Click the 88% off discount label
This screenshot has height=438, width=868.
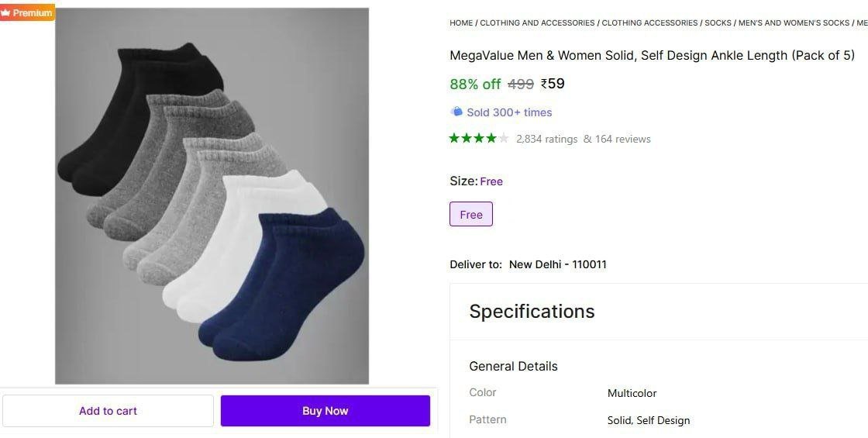tap(475, 84)
